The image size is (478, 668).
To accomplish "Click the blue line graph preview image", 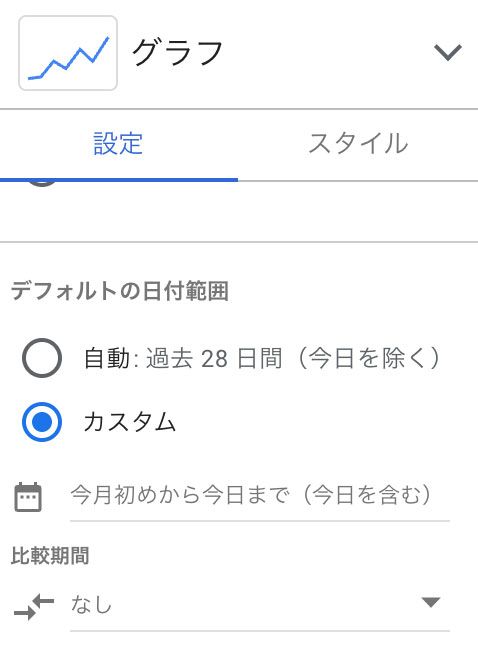I will coord(68,58).
